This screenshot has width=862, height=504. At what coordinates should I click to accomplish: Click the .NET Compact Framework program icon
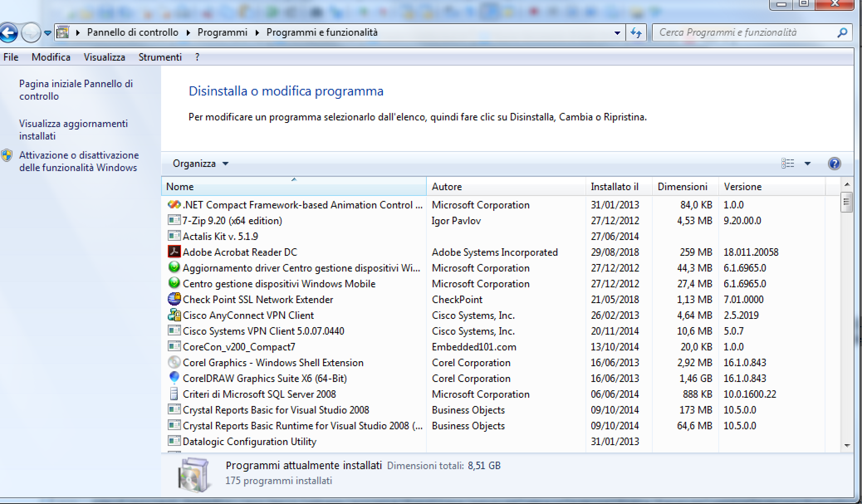click(174, 205)
